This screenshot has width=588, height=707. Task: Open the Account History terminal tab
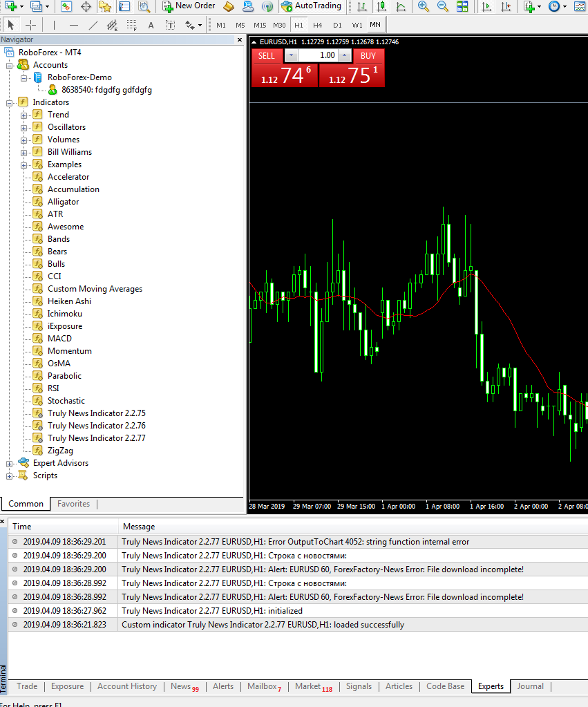point(127,686)
